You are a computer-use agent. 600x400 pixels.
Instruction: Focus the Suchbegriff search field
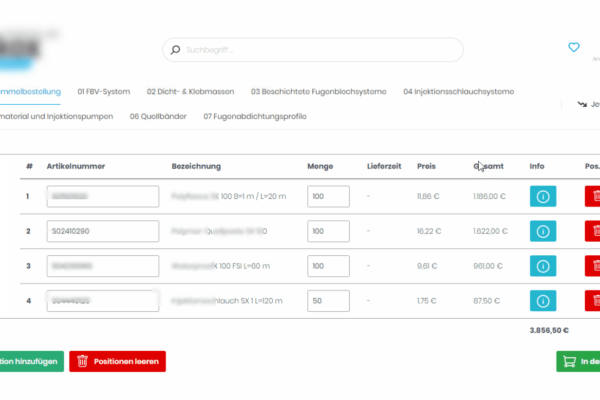tap(313, 50)
